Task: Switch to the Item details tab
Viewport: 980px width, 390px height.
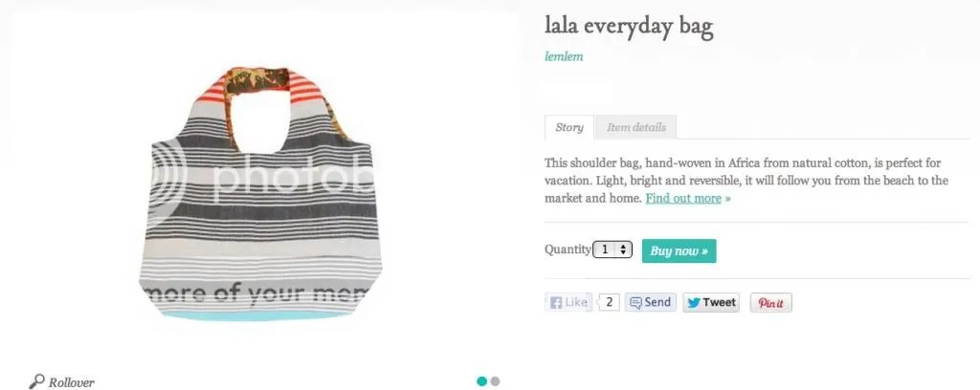Action: [636, 127]
